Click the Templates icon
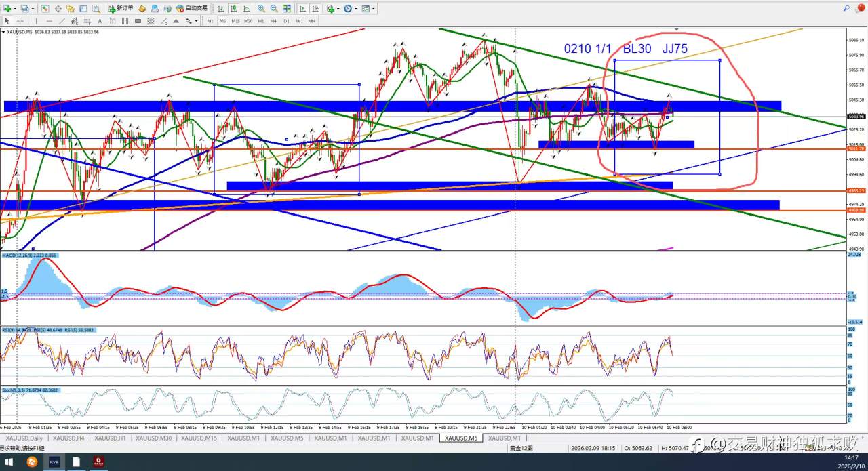This screenshot has width=868, height=471. click(365, 9)
